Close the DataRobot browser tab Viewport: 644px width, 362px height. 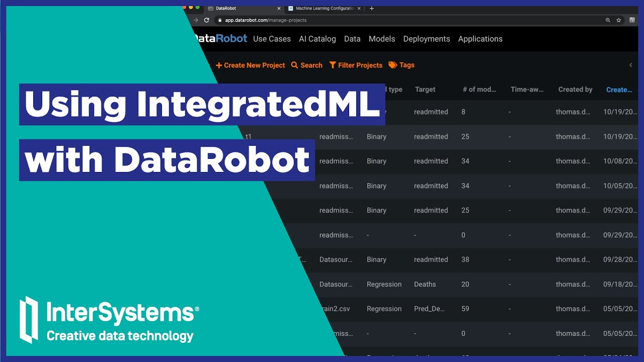point(279,8)
